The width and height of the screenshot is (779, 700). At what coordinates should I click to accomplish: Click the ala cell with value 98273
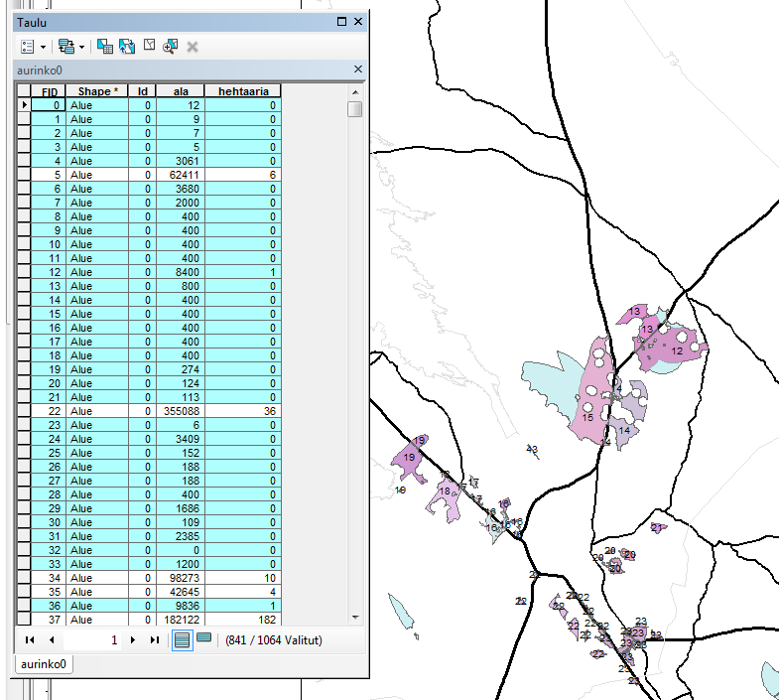coord(181,578)
